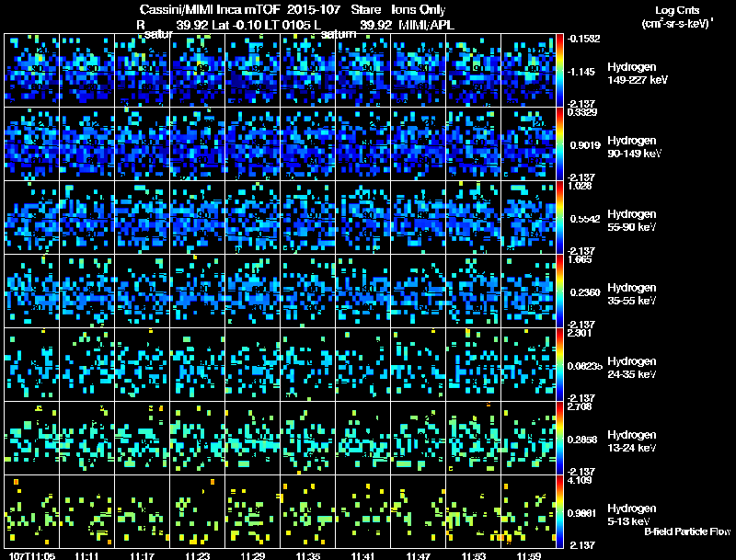The width and height of the screenshot is (736, 560).
Task: Click the 'Hydrogen 5-13 keV' row label
Action: 632,515
